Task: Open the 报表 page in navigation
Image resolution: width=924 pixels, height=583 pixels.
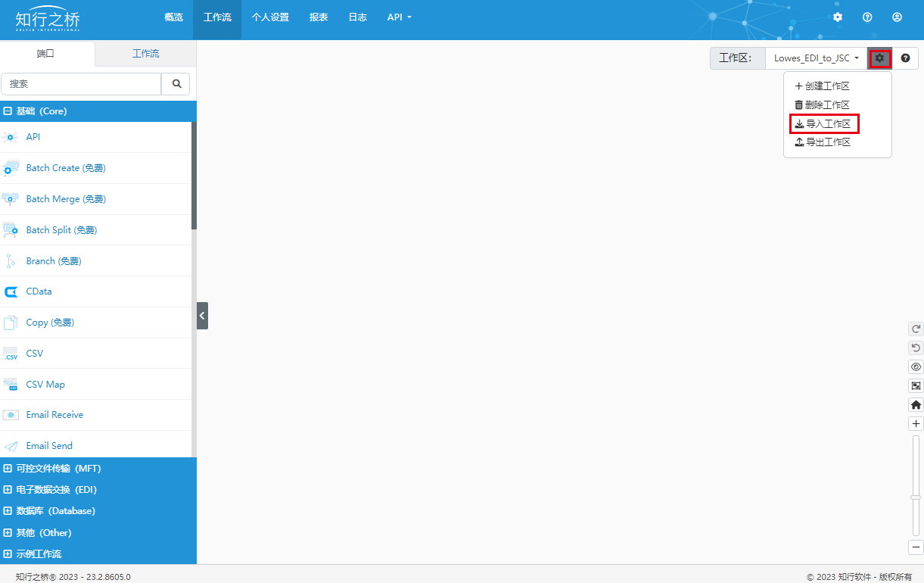Action: coord(319,17)
